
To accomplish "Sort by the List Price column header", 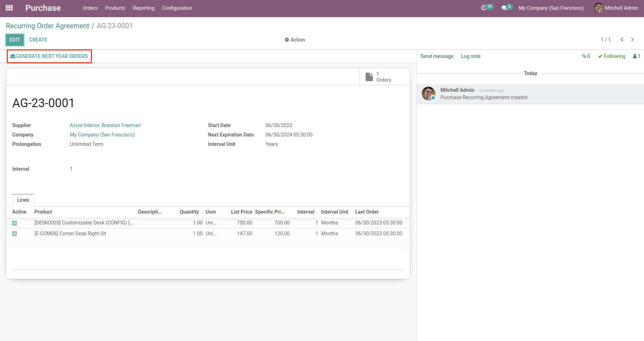I will [x=241, y=212].
